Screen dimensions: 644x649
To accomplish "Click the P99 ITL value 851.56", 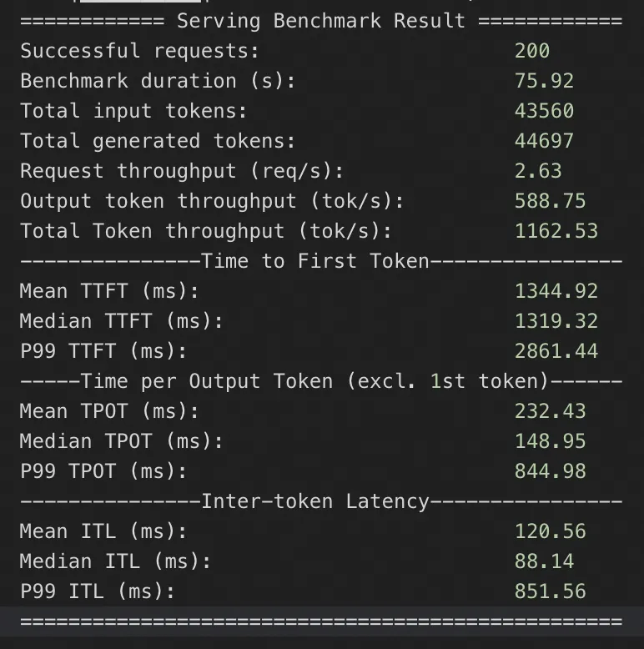I will click(550, 591).
